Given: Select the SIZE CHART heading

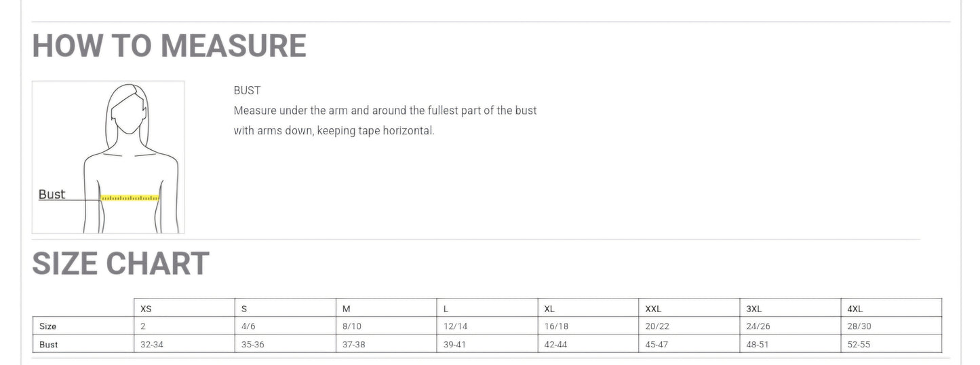Looking at the screenshot, I should point(121,263).
